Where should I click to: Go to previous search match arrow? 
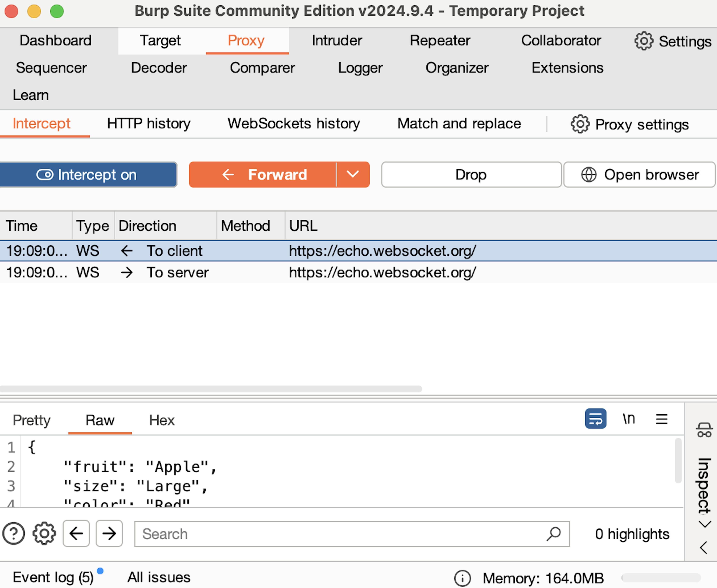[76, 534]
